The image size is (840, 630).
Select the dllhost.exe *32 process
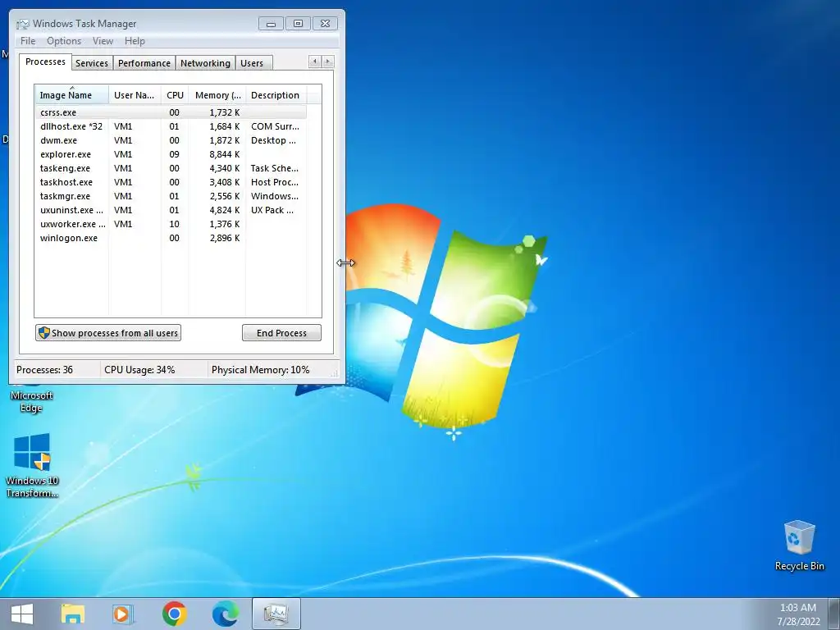pos(171,126)
